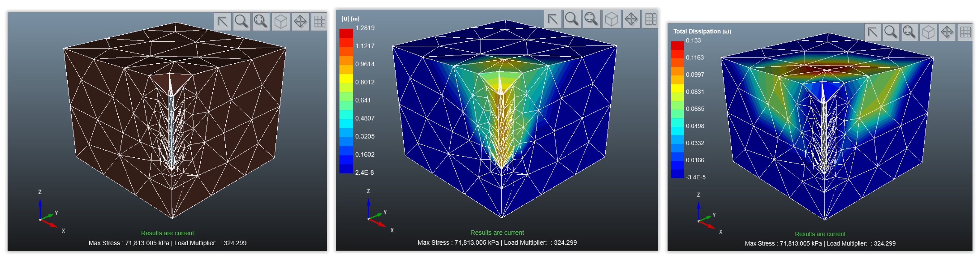
Task: Click the red 1.2819 swatch in the |u| legend
Action: [x=346, y=33]
